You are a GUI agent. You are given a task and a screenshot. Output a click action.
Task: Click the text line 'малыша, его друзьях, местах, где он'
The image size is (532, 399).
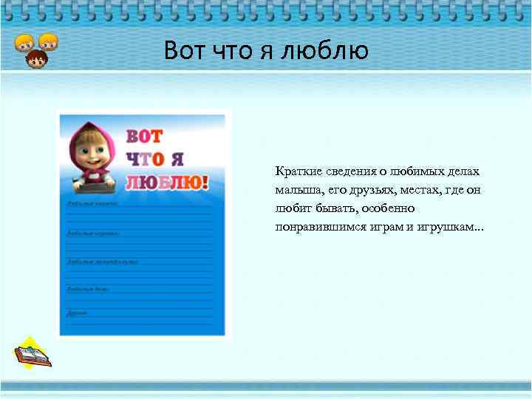coord(378,190)
